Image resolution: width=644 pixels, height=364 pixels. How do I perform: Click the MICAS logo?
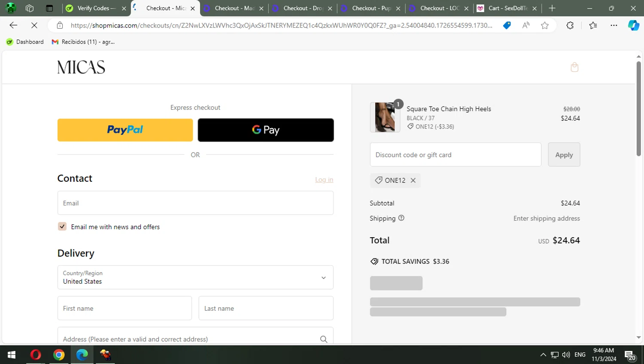click(x=81, y=67)
